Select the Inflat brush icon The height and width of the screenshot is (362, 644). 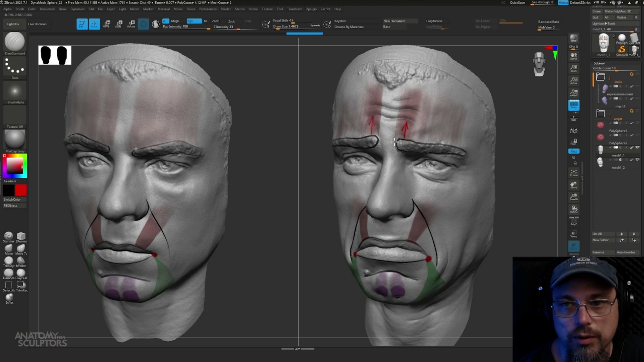[9, 299]
